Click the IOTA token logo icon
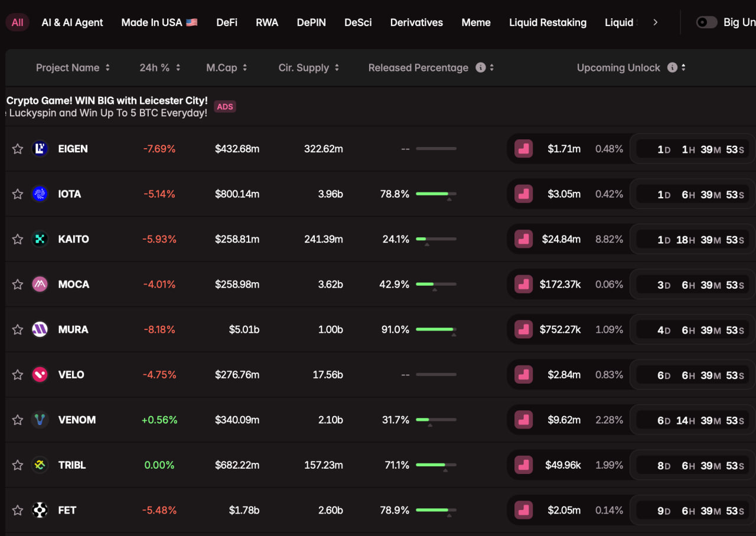 tap(40, 194)
